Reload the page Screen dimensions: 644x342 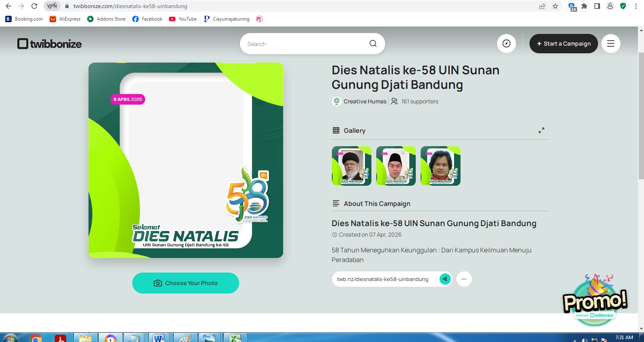34,6
